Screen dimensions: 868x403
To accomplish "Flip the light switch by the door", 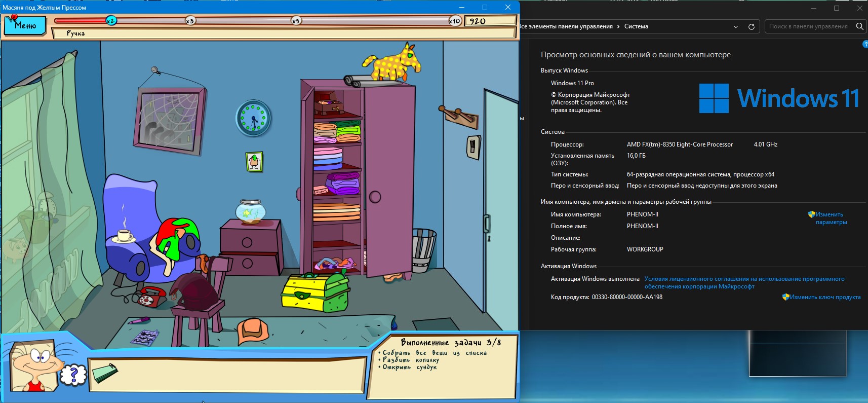I will [473, 148].
